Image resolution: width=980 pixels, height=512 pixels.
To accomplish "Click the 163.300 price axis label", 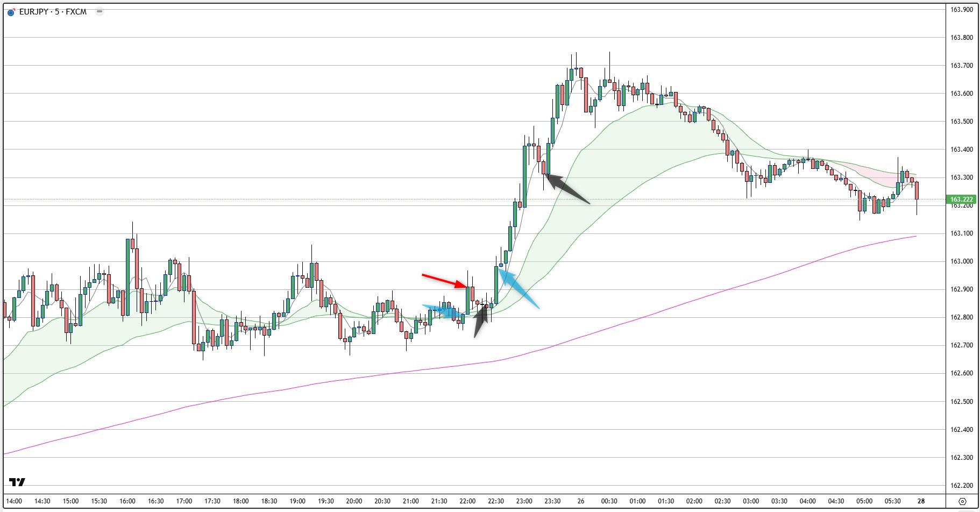I will [x=962, y=177].
